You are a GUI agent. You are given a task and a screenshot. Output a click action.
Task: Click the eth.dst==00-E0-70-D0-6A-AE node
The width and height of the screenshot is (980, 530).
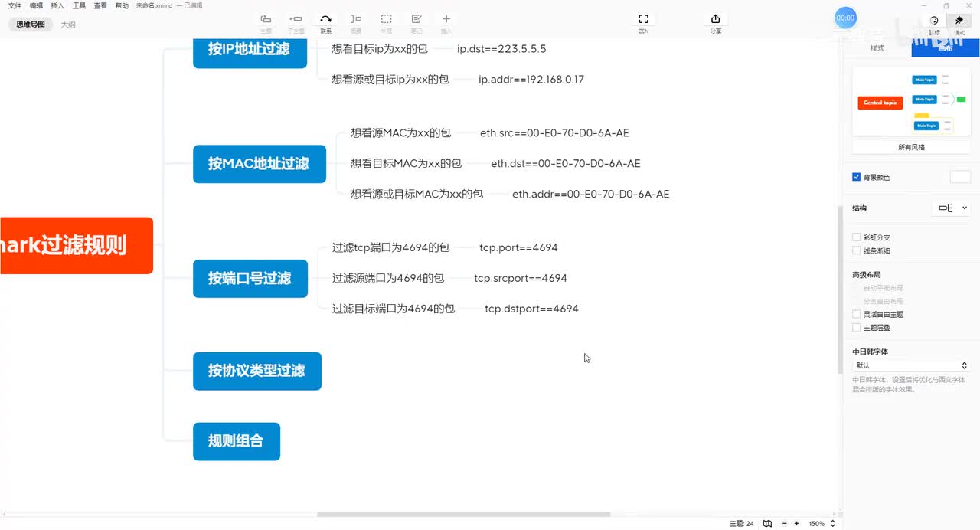tap(566, 164)
